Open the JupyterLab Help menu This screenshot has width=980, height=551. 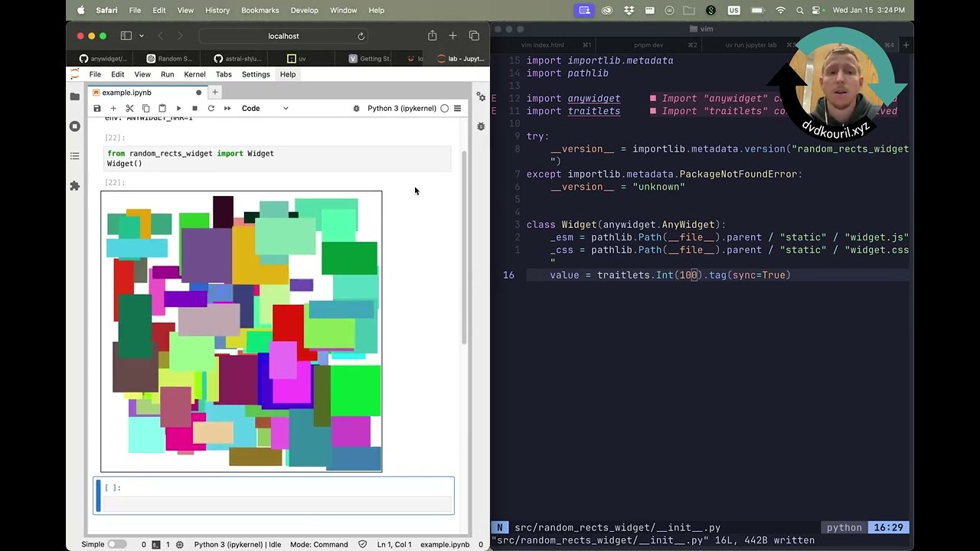click(288, 74)
